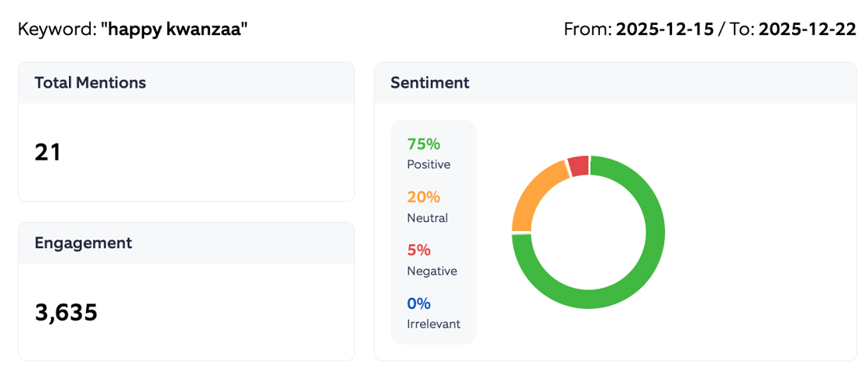
Task: Click the "happy kwanzaa" keyword text
Action: click(174, 30)
